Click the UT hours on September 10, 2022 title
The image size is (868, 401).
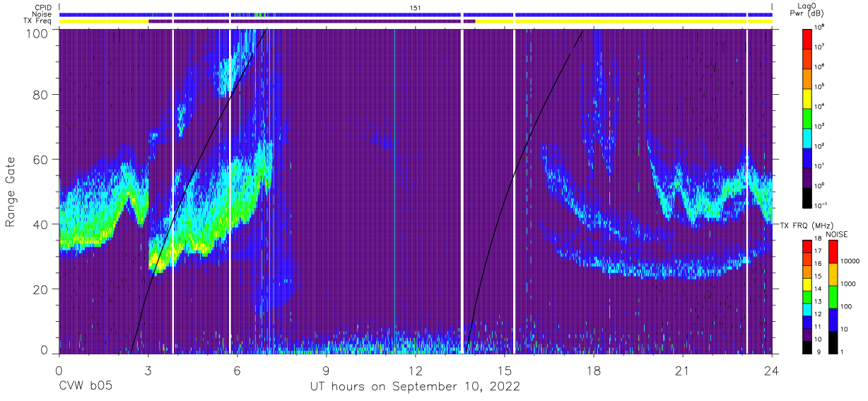[415, 387]
